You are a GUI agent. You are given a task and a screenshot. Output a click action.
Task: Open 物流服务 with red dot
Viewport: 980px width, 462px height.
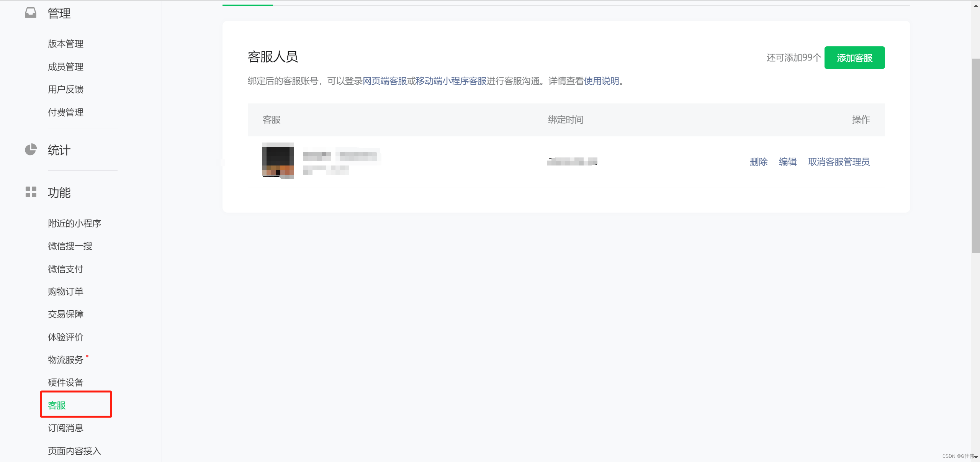click(x=65, y=360)
